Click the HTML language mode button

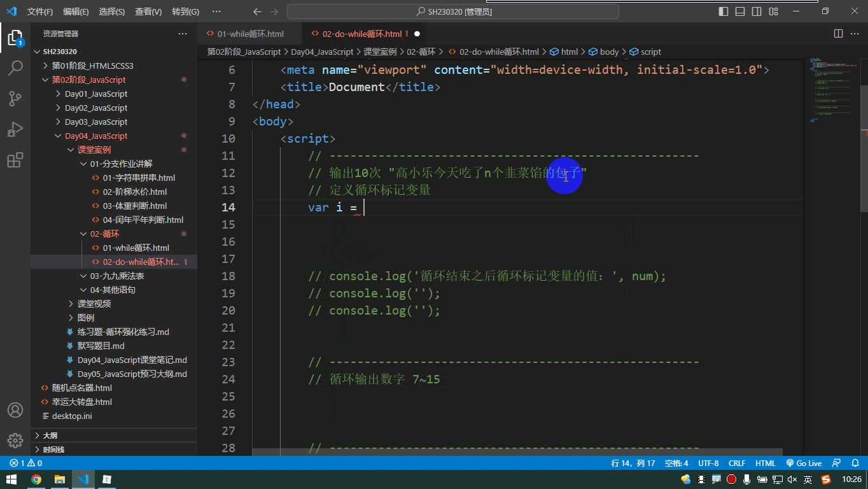(766, 464)
